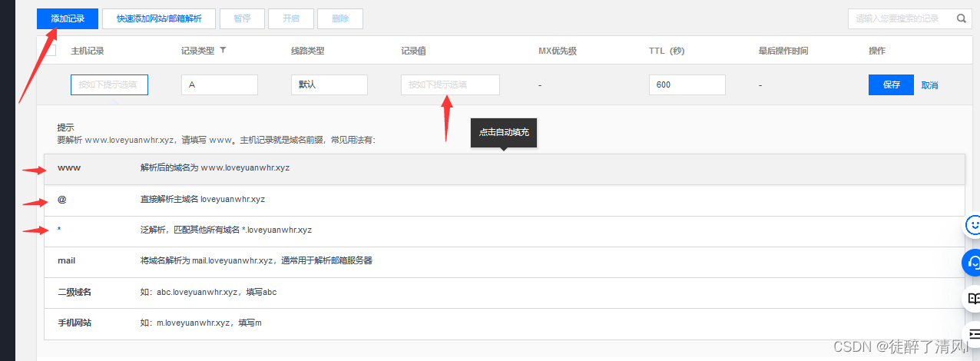Click the 线路类型 column header
Viewport: 980px width, 361px height.
pos(307,51)
